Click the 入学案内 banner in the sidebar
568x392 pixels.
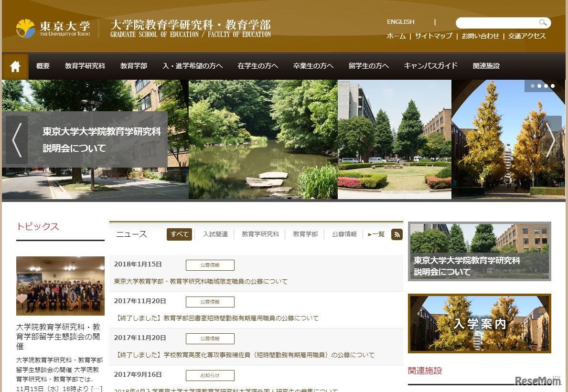click(x=479, y=323)
